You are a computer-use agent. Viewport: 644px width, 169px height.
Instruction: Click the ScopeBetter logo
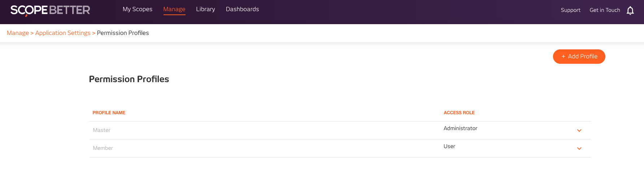(50, 10)
